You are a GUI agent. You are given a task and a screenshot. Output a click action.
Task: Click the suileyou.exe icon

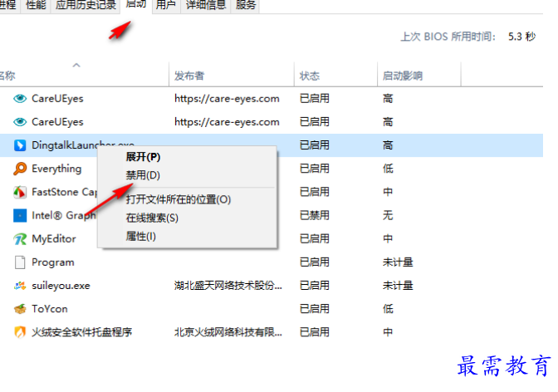20,286
